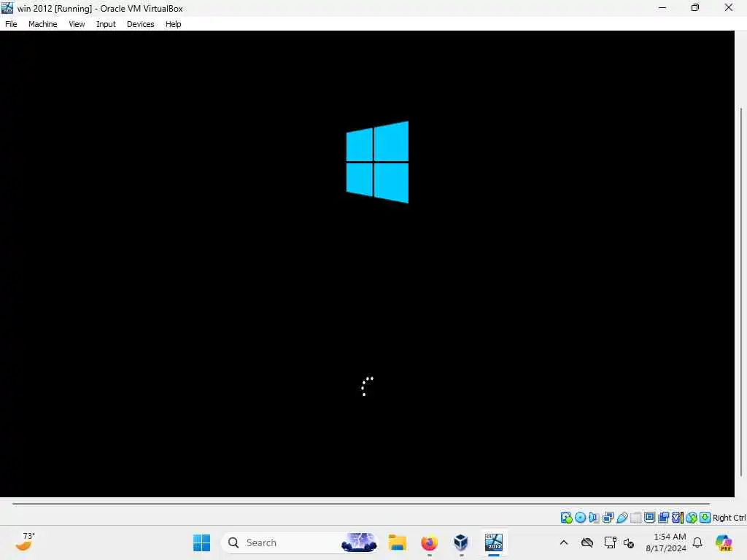
Task: Click the USB devices status icon
Action: point(622,518)
